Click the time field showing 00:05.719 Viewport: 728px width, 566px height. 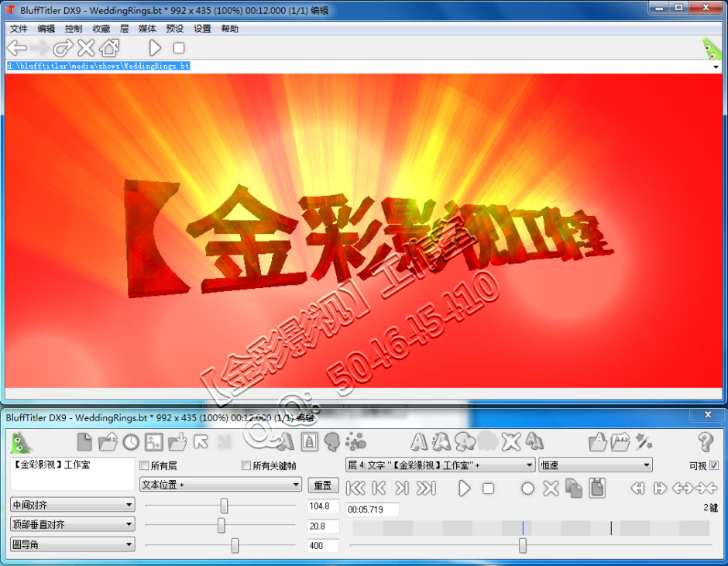coord(372,509)
